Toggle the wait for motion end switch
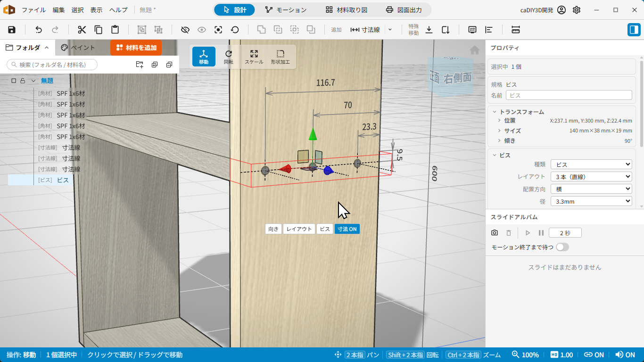This screenshot has height=362, width=644. click(562, 247)
